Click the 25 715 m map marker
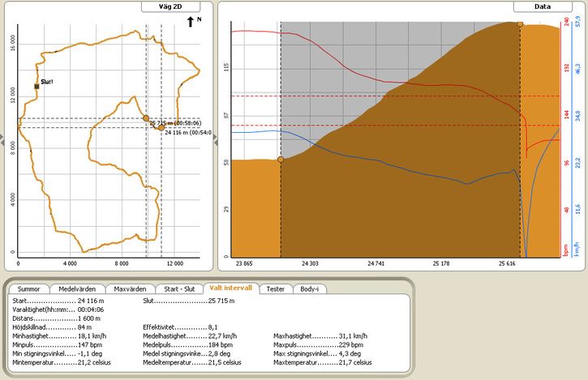 146,118
